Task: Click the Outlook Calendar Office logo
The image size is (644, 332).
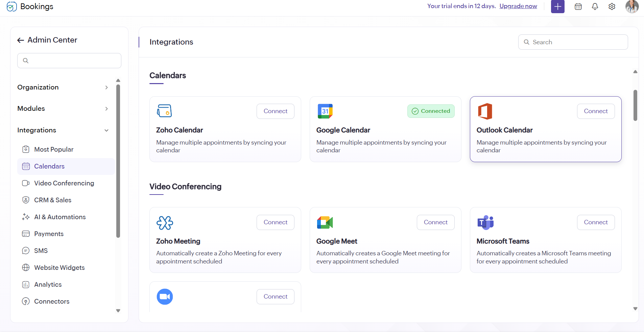Action: [x=485, y=111]
